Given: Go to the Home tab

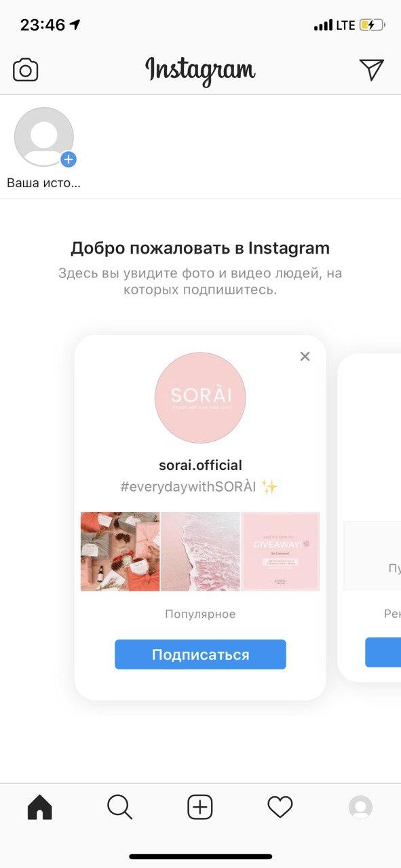Looking at the screenshot, I should pyautogui.click(x=39, y=807).
